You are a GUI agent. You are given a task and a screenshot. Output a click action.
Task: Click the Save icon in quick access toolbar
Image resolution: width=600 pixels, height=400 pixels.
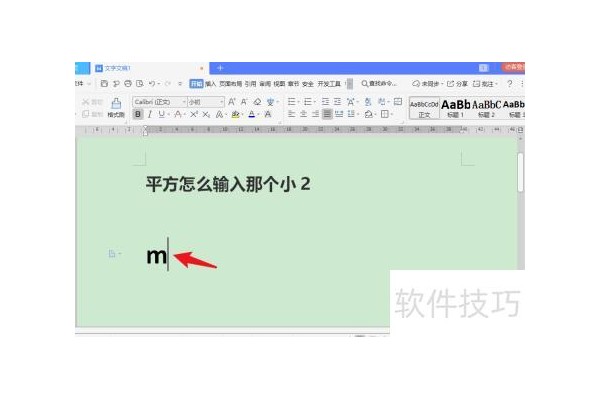104,83
